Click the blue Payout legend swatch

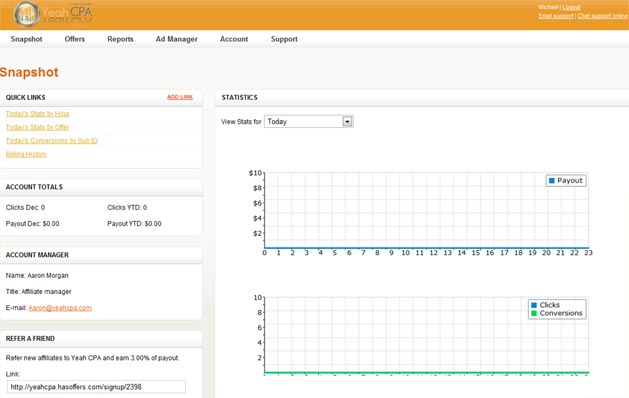click(x=552, y=181)
